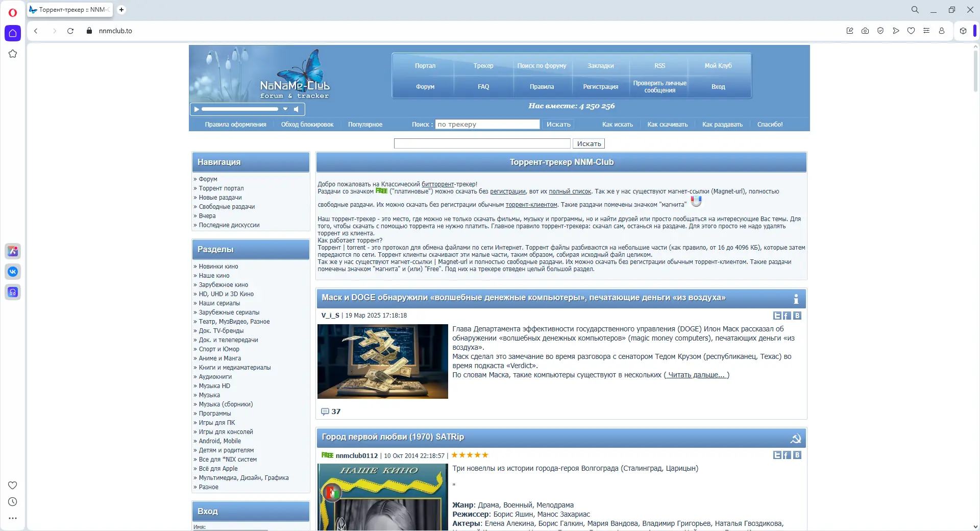Open Opera home start page button

point(13,33)
